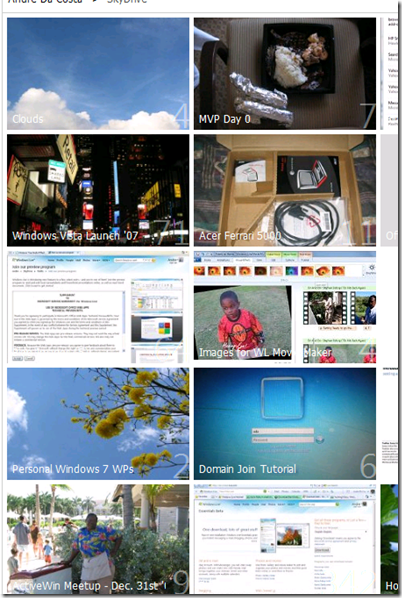The height and width of the screenshot is (598, 402).
Task: Click the item count 4 on the Clouds tile
Action: click(182, 116)
